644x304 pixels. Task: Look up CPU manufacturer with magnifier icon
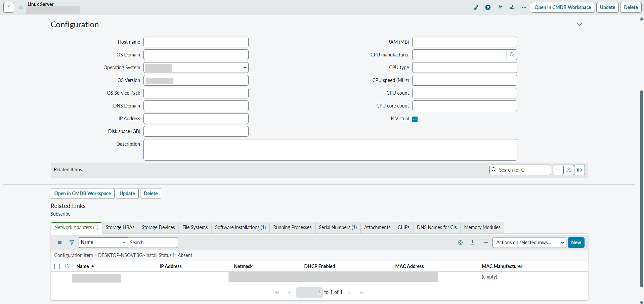[x=512, y=55]
